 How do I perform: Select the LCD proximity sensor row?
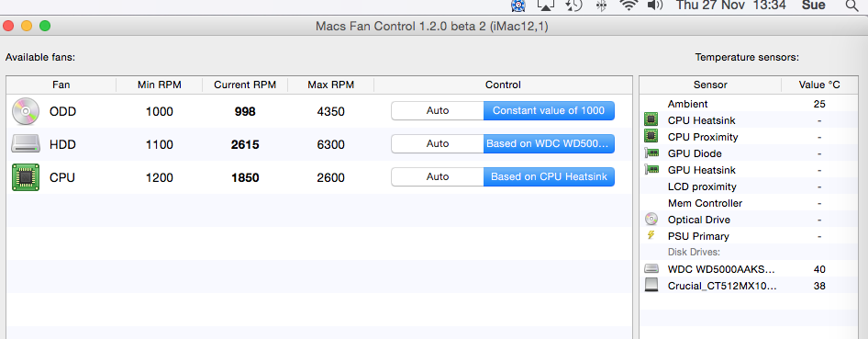pos(749,186)
